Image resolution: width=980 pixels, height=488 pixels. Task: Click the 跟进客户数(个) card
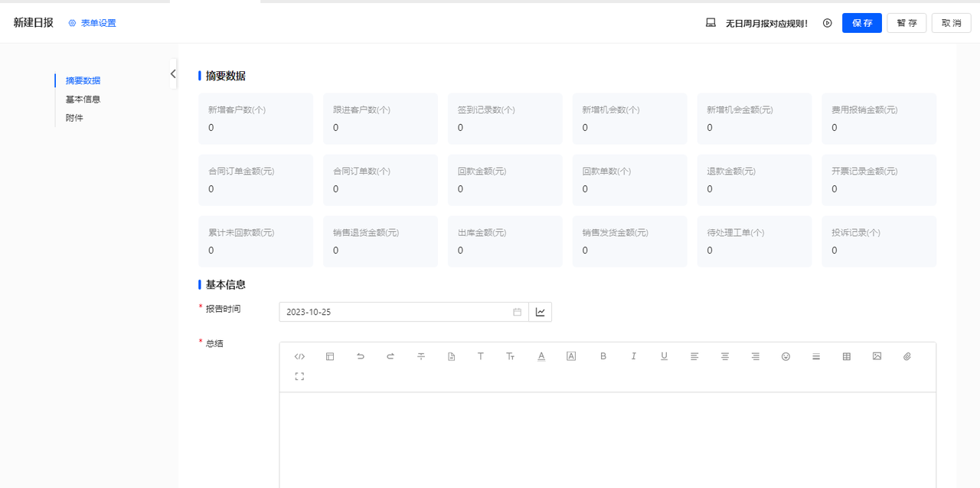[x=381, y=119]
